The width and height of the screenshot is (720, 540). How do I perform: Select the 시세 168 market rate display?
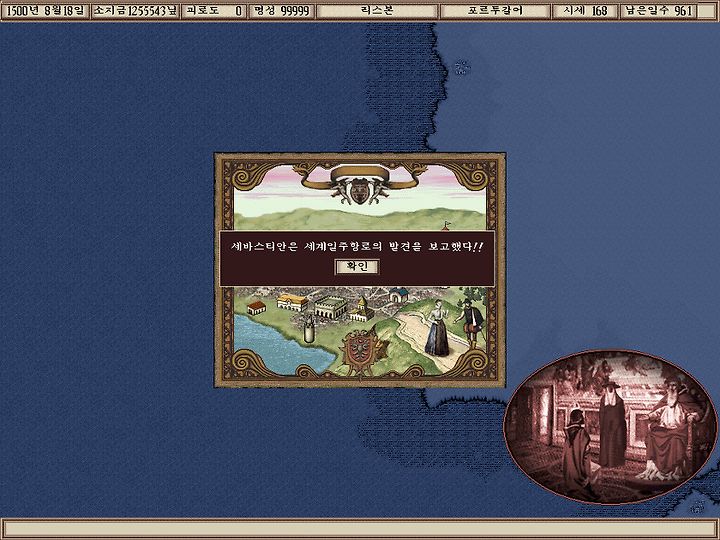pos(585,11)
